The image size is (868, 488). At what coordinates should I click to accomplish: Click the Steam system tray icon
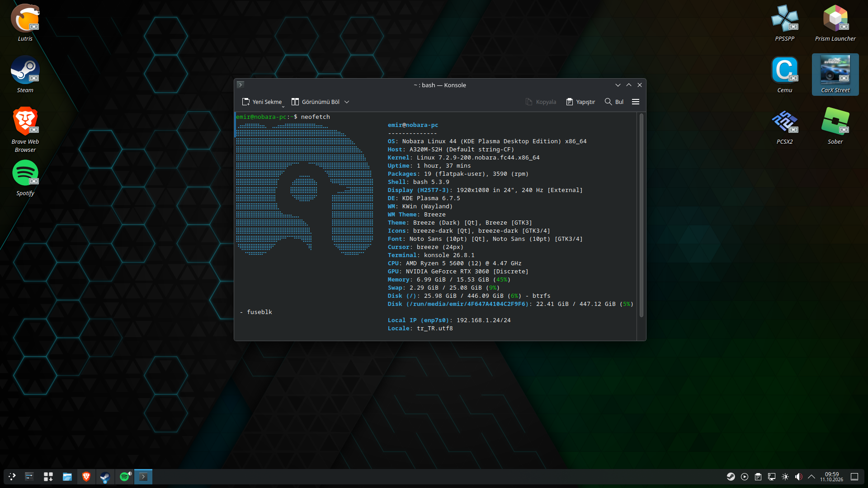[731, 477]
